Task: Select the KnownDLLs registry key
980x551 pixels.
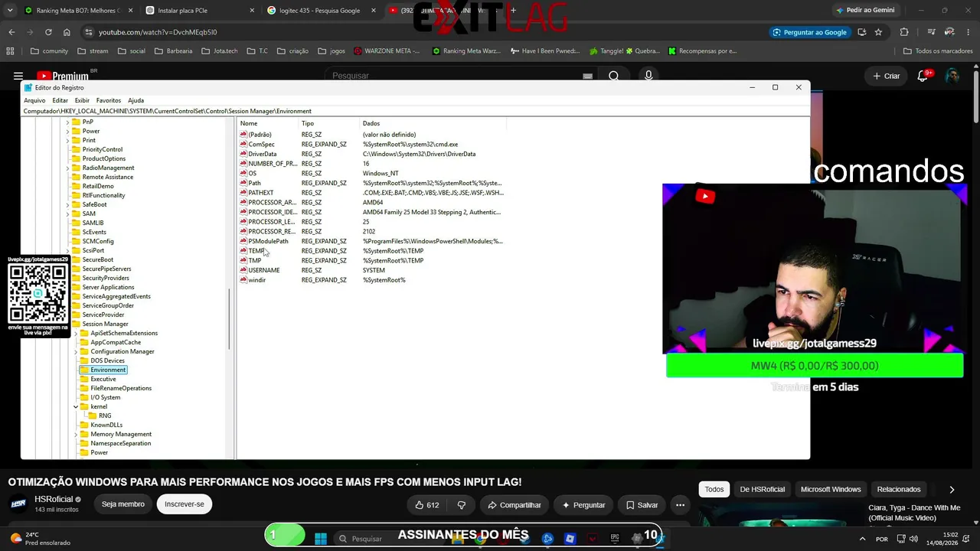Action: [106, 425]
